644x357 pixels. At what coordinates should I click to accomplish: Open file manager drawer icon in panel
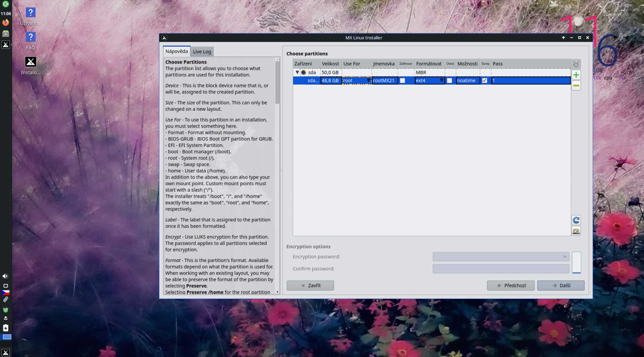click(6, 33)
